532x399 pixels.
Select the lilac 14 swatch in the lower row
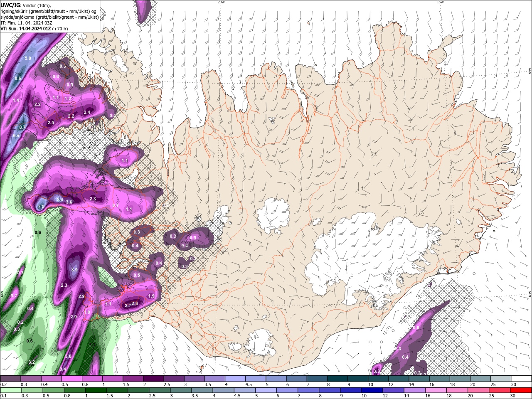(414, 390)
